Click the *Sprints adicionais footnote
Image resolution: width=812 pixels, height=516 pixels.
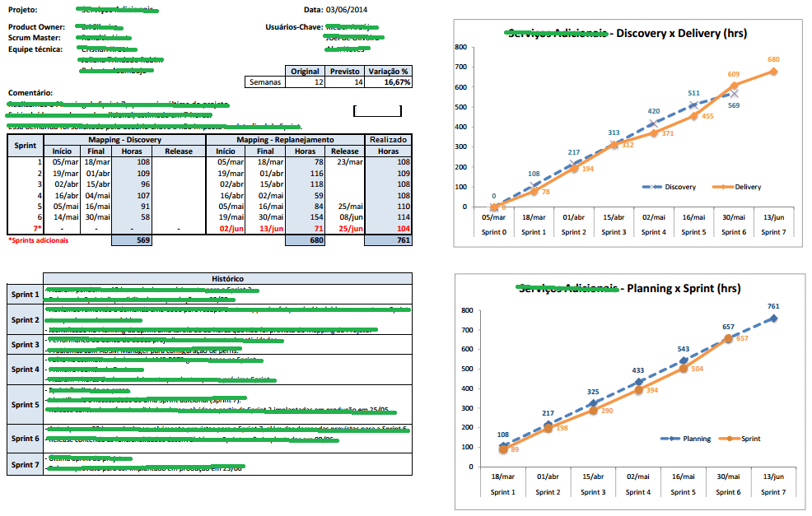(x=38, y=240)
